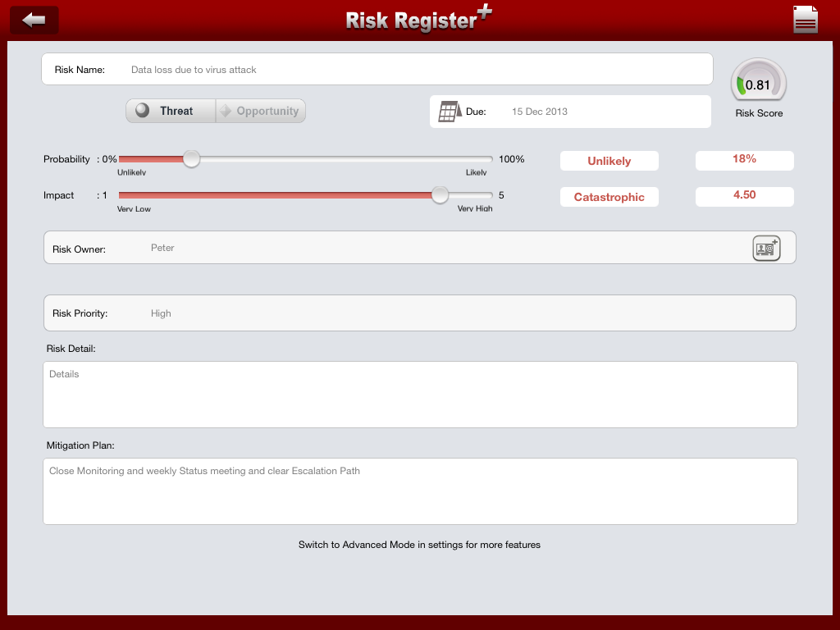The width and height of the screenshot is (840, 630).
Task: Click the diamond icon on Opportunity
Action: click(226, 111)
